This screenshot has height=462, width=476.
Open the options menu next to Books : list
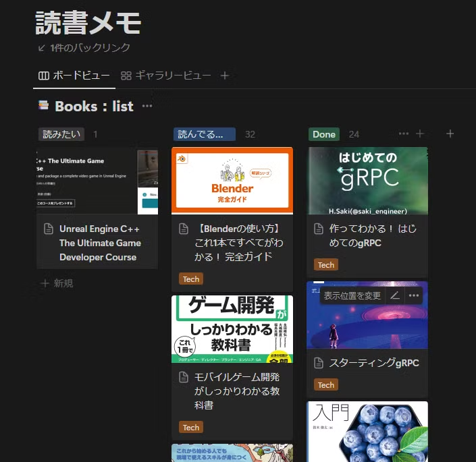pos(147,106)
